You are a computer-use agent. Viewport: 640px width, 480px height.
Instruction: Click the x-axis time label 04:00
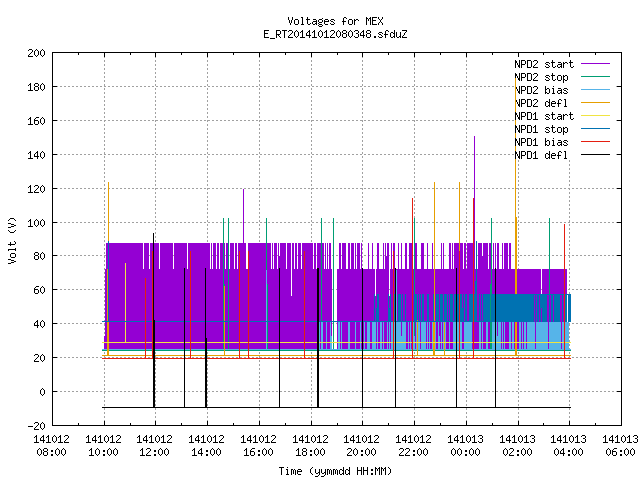pos(568,452)
